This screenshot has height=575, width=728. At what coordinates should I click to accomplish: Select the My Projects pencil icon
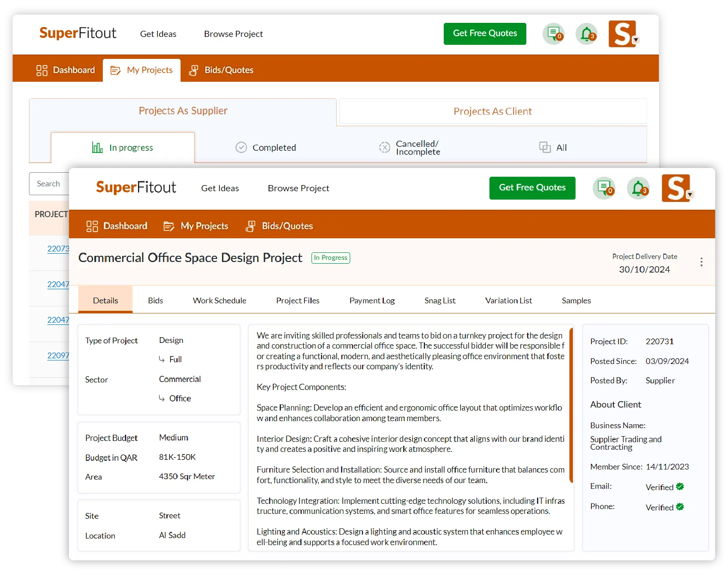point(169,226)
